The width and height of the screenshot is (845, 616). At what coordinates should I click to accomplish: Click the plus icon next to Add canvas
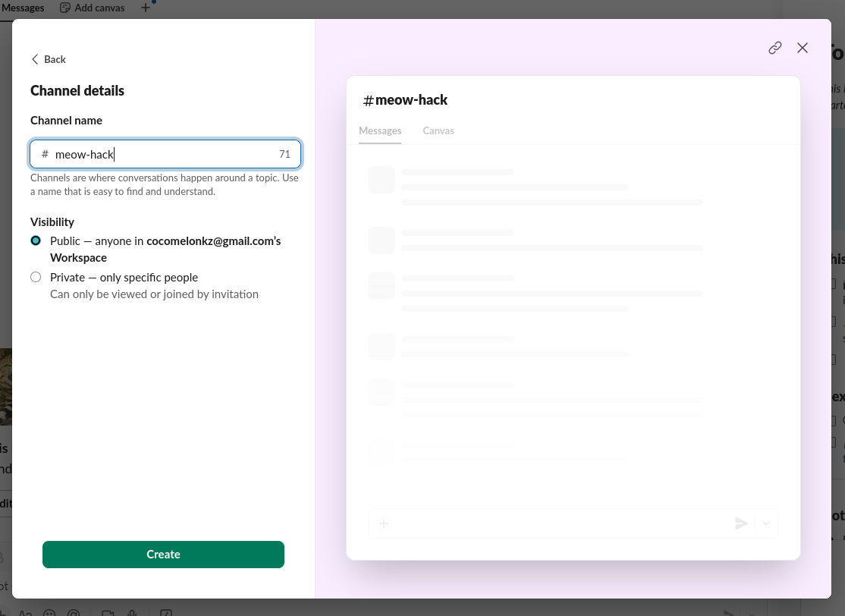click(x=146, y=8)
